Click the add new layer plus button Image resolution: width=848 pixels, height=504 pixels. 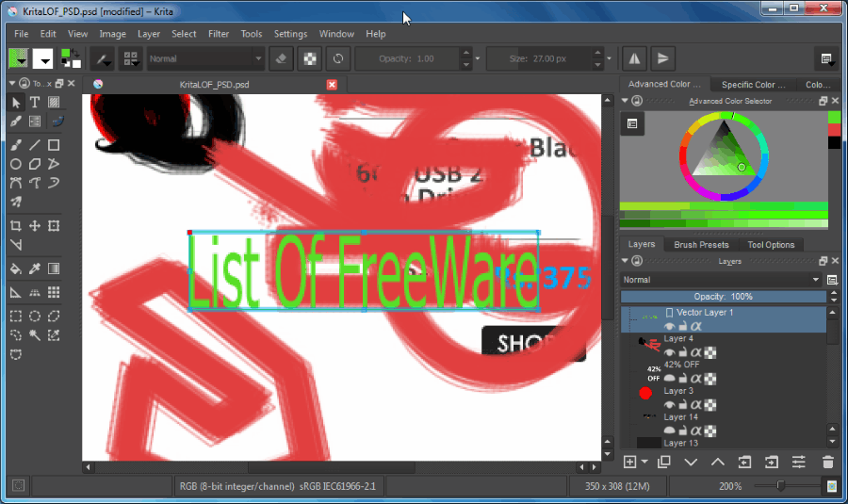coord(630,462)
